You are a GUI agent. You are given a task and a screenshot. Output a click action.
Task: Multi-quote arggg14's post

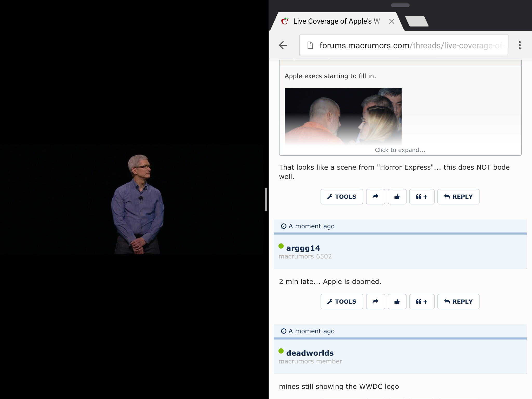(x=422, y=302)
